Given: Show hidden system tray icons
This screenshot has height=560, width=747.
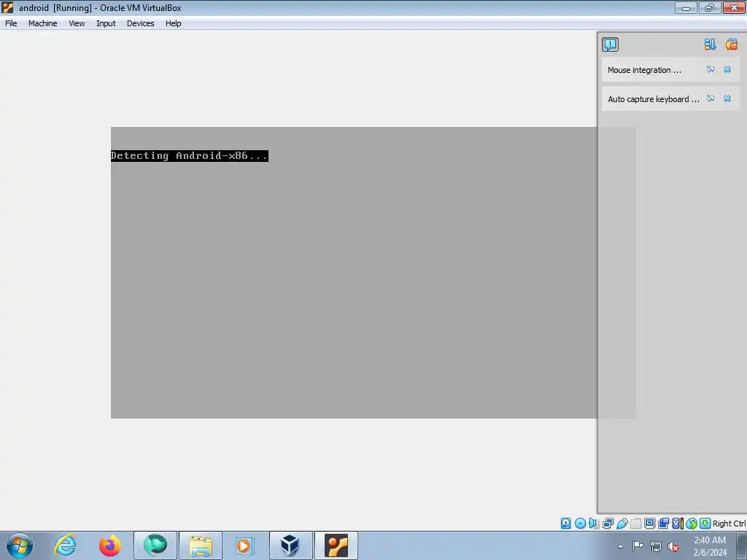Looking at the screenshot, I should click(x=620, y=546).
